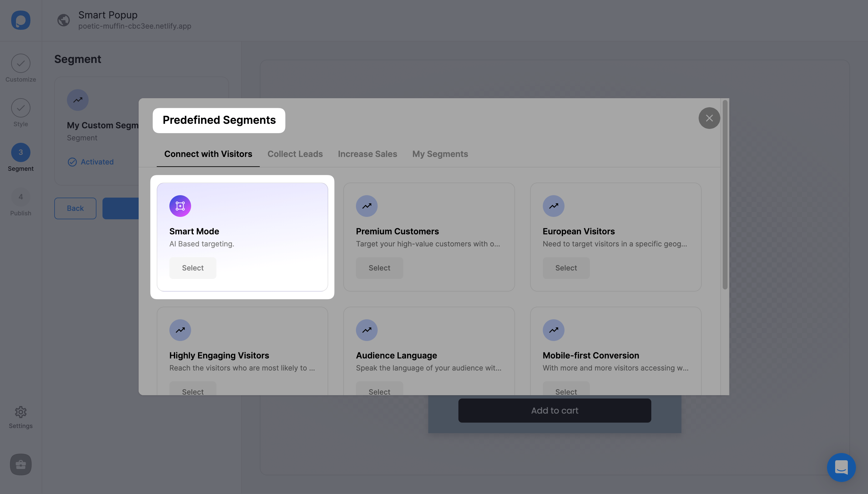Click the Increase Sales tab
This screenshot has height=494, width=868.
coord(368,154)
